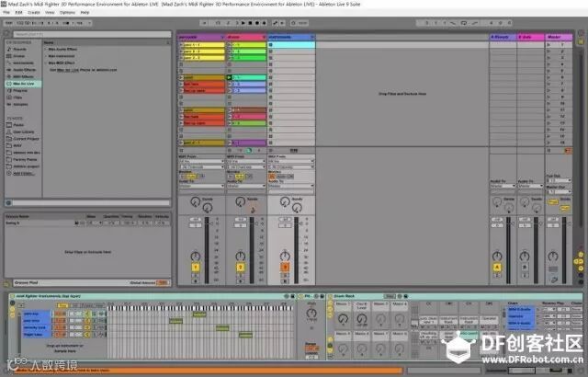Open Audio To dropdown on instruments track
Viewport: 588px width, 377px height.
(x=291, y=186)
